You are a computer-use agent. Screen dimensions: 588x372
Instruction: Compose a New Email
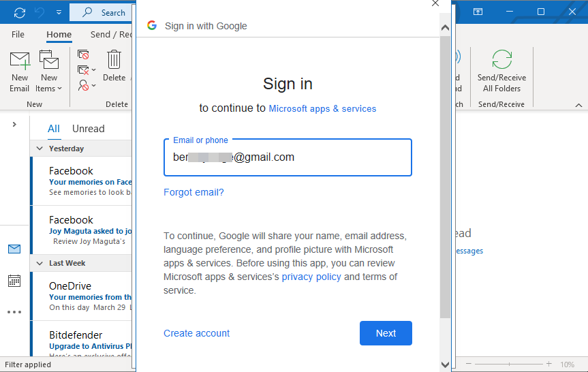point(20,72)
